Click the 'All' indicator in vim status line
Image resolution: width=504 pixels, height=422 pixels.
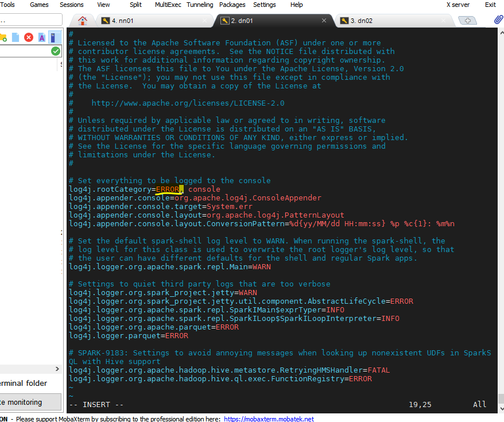pyautogui.click(x=479, y=404)
